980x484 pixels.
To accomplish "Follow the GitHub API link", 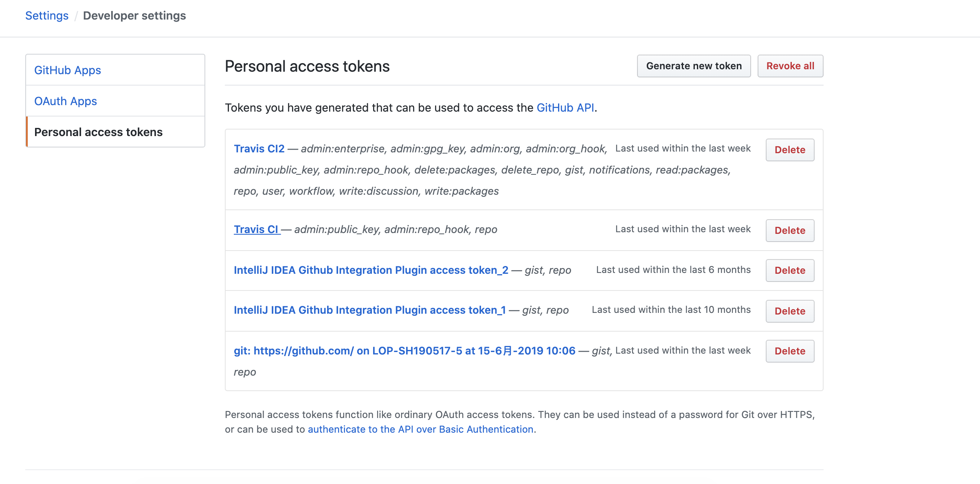I will click(x=565, y=108).
